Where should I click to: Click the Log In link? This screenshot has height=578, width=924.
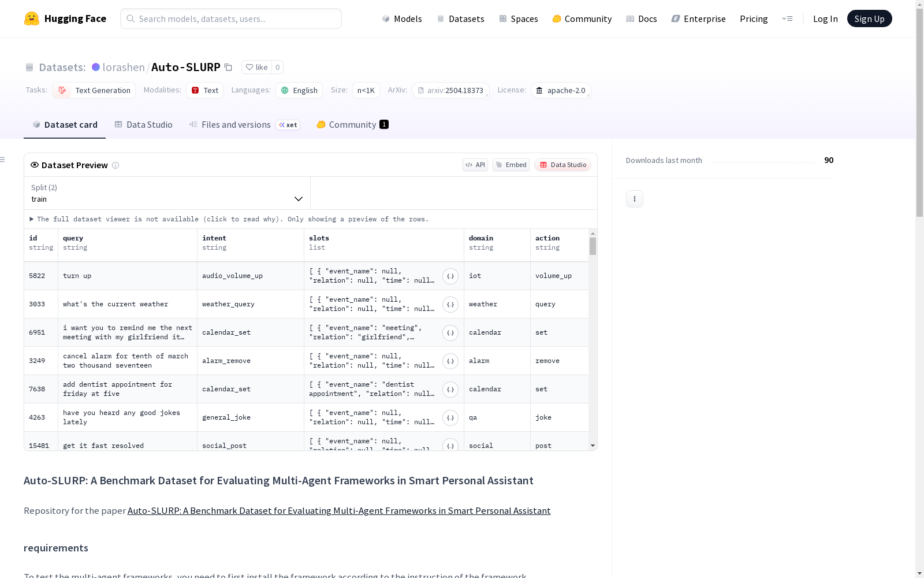(825, 18)
